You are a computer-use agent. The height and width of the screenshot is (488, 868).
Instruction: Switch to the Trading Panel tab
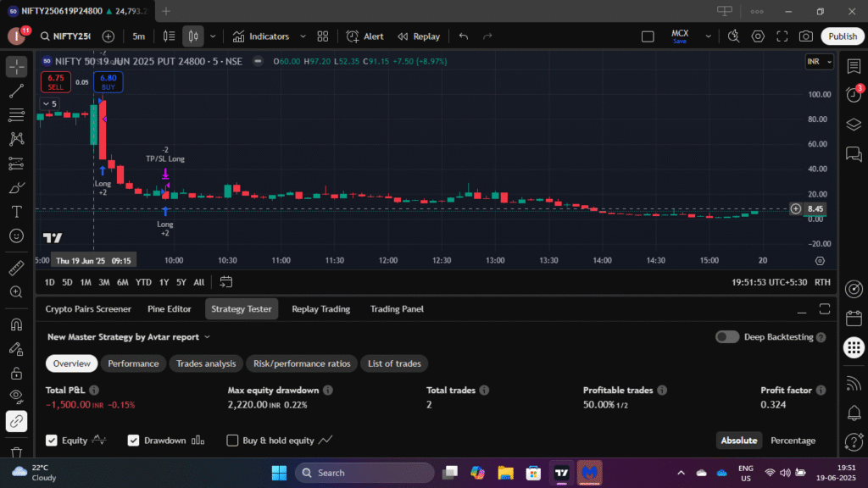[x=397, y=309]
